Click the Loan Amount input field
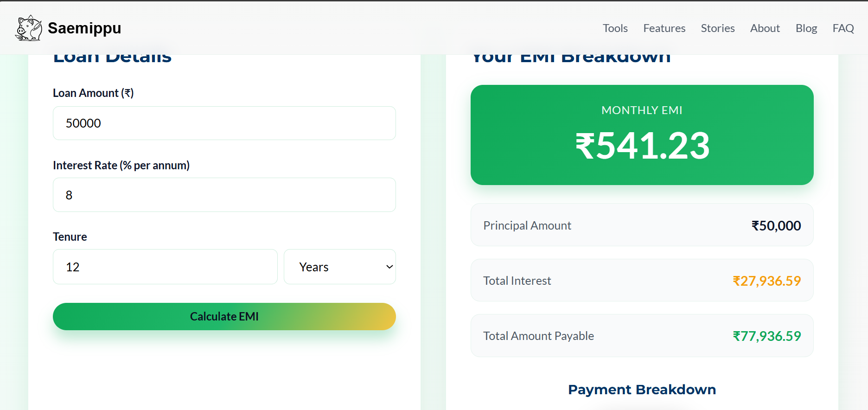The height and width of the screenshot is (410, 868). pyautogui.click(x=224, y=123)
